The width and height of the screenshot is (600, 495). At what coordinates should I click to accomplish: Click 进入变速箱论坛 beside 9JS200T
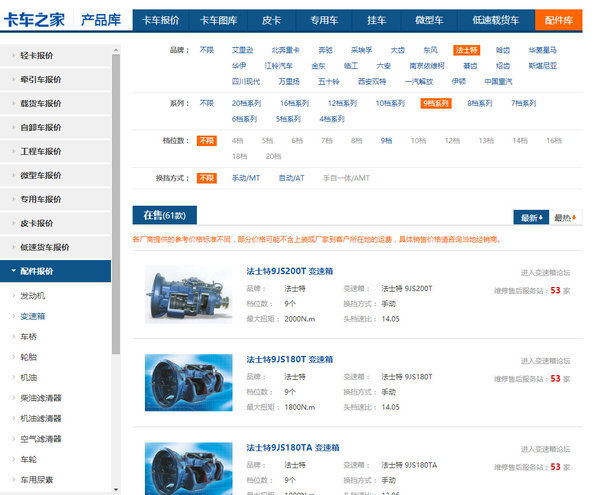coord(545,273)
